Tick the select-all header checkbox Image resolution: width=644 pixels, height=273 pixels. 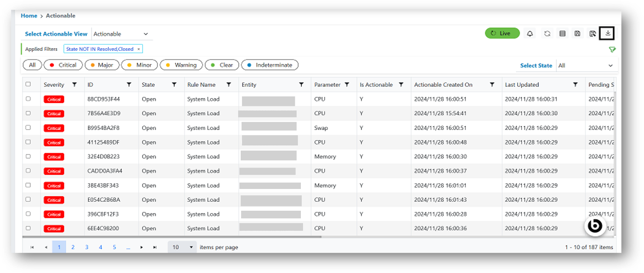pos(28,84)
